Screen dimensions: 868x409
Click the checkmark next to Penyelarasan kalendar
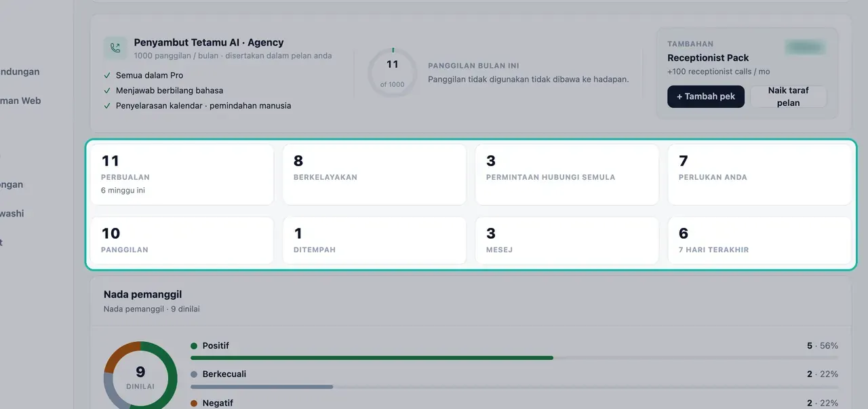pos(107,106)
